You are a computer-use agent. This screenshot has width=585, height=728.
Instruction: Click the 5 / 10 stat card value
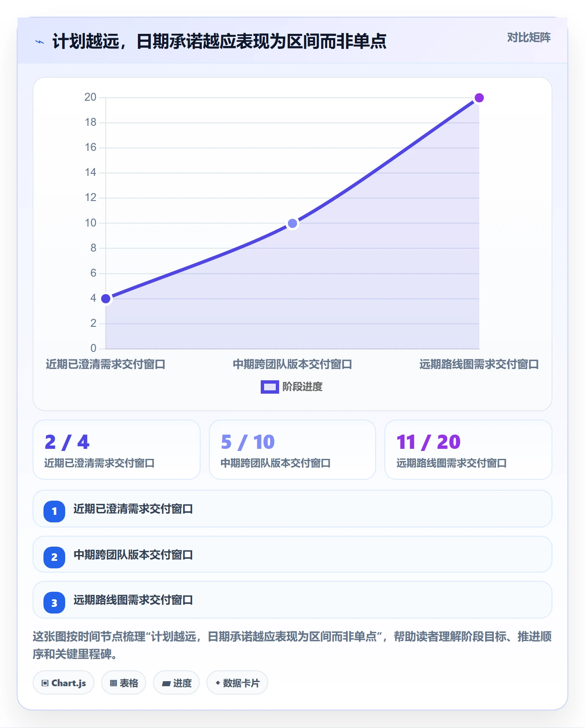coord(248,442)
